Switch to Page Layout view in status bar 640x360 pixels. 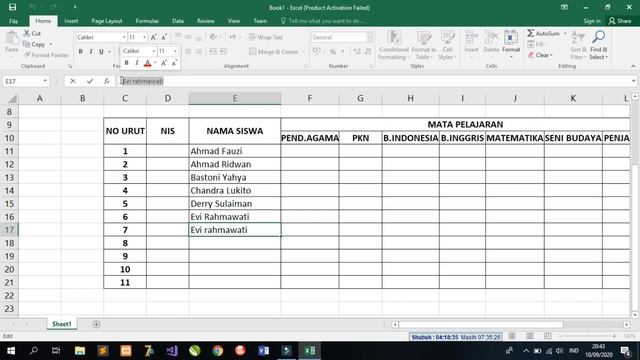(530, 336)
